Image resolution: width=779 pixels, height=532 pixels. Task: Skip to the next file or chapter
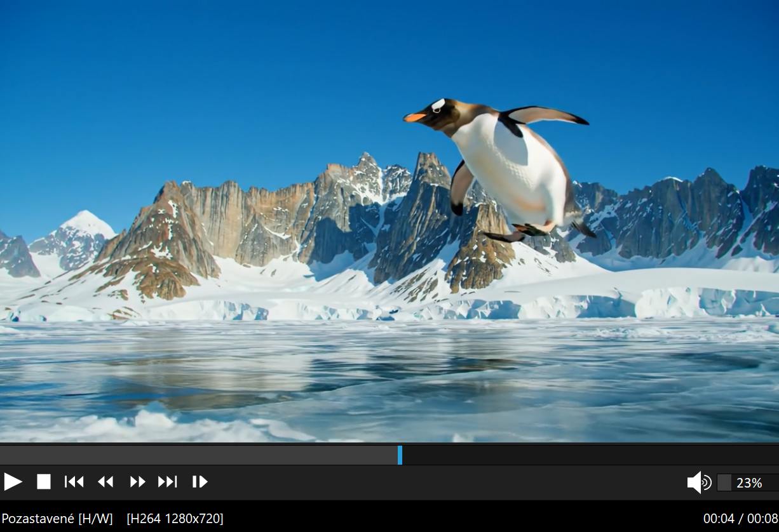click(168, 482)
